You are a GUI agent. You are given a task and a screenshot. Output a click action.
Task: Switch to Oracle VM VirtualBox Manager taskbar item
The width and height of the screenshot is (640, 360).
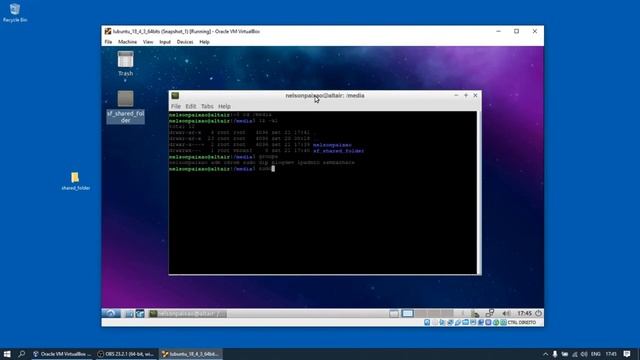point(62,354)
